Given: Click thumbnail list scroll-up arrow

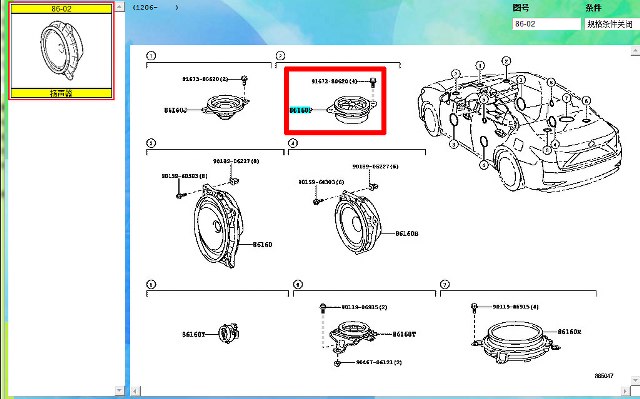Looking at the screenshot, I should tap(119, 7).
